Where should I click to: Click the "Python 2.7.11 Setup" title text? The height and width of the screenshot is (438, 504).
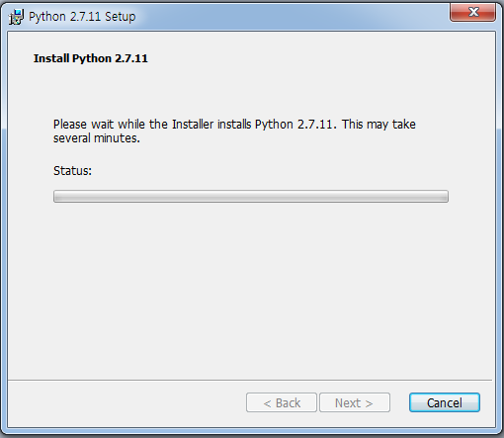pyautogui.click(x=82, y=17)
